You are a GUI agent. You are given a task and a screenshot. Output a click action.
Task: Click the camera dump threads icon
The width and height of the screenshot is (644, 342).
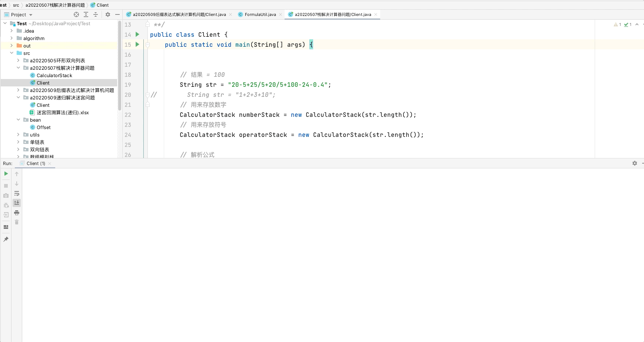(x=6, y=195)
